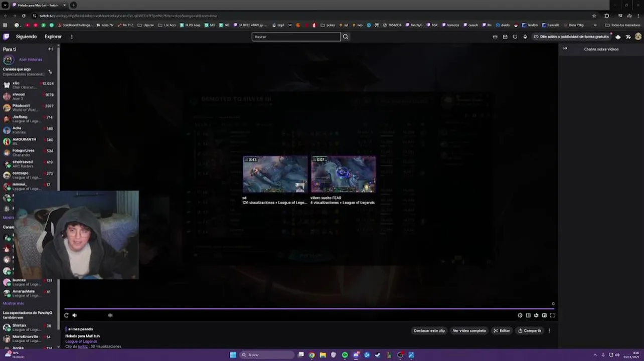Viewport: 644px width, 361px height.
Task: Toggle mute on the clip player
Action: click(x=75, y=315)
